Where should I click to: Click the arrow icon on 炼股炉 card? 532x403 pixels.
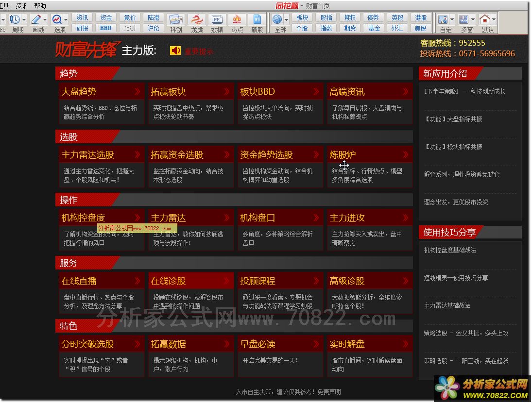coord(405,155)
